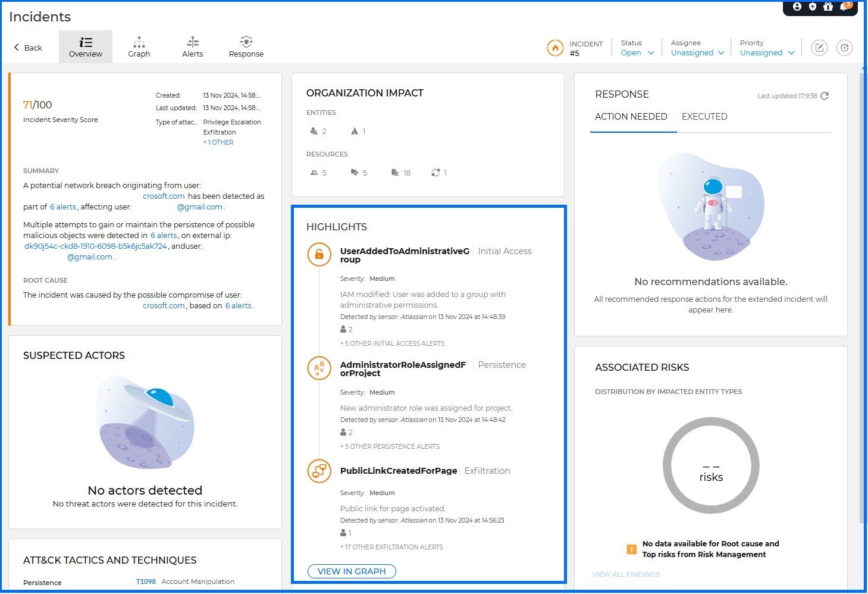Open the Alerts tab
Screen dimensions: 868x594
click(x=192, y=47)
